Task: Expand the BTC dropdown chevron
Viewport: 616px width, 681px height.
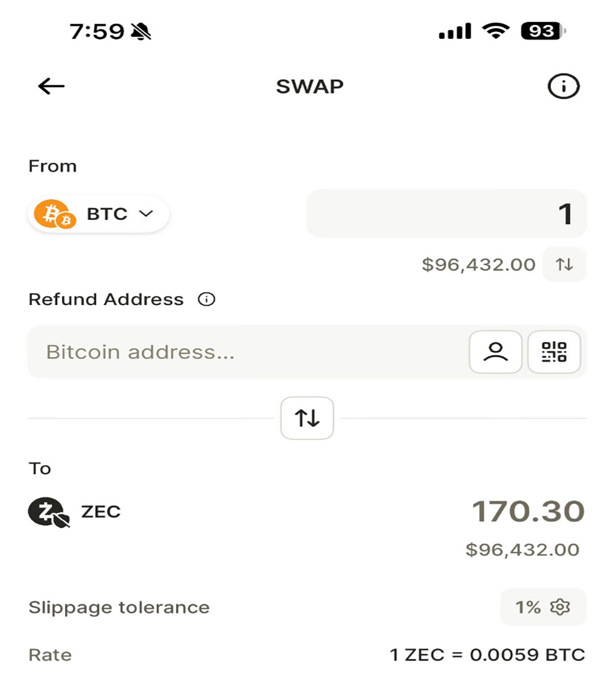Action: (146, 214)
